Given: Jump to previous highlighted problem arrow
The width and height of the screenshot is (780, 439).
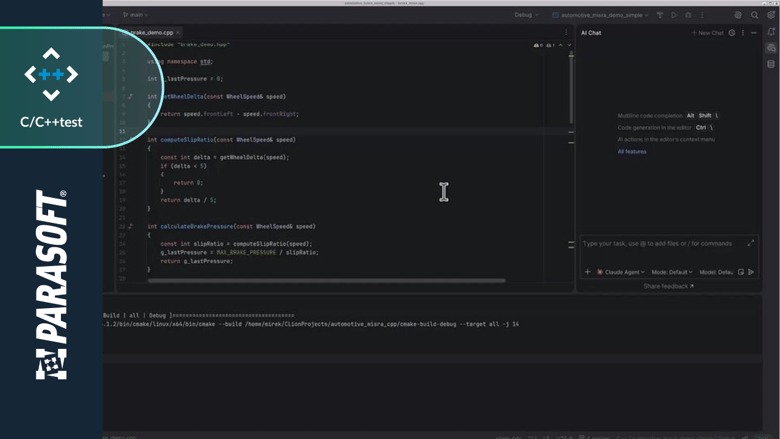Looking at the screenshot, I should 561,45.
